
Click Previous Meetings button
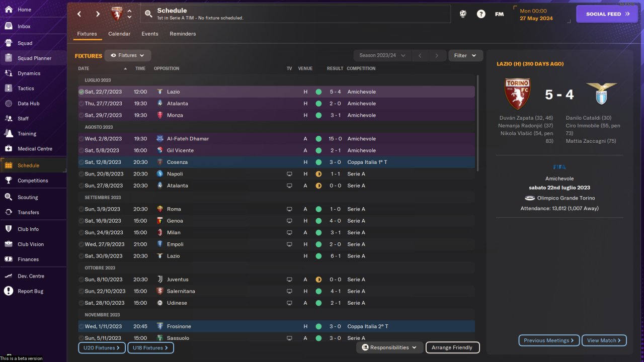(549, 340)
